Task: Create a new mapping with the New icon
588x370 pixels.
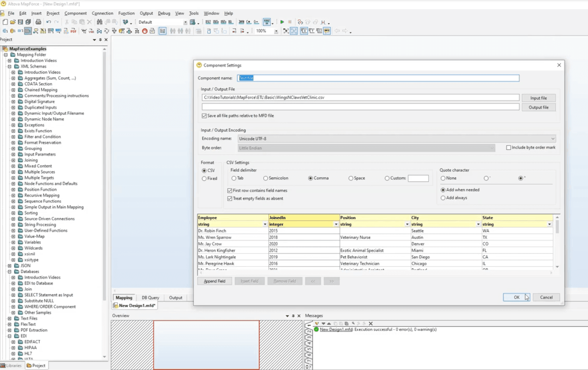Action: pos(5,22)
